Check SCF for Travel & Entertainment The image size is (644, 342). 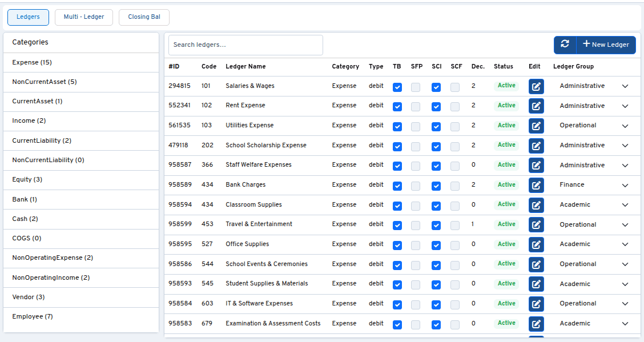click(x=455, y=226)
